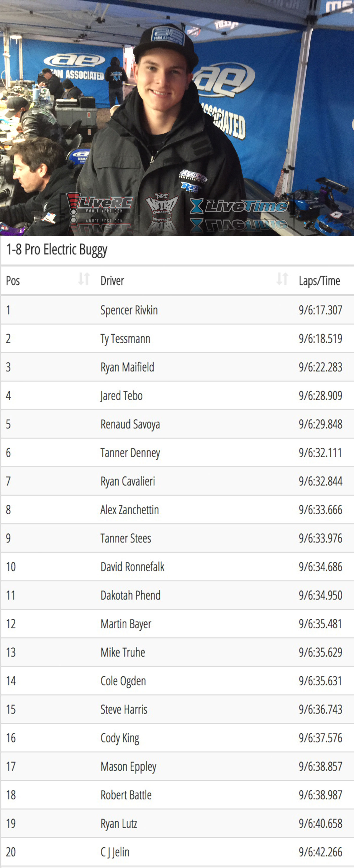The height and width of the screenshot is (868, 354).
Task: Click the Driver column header
Action: coord(112,281)
